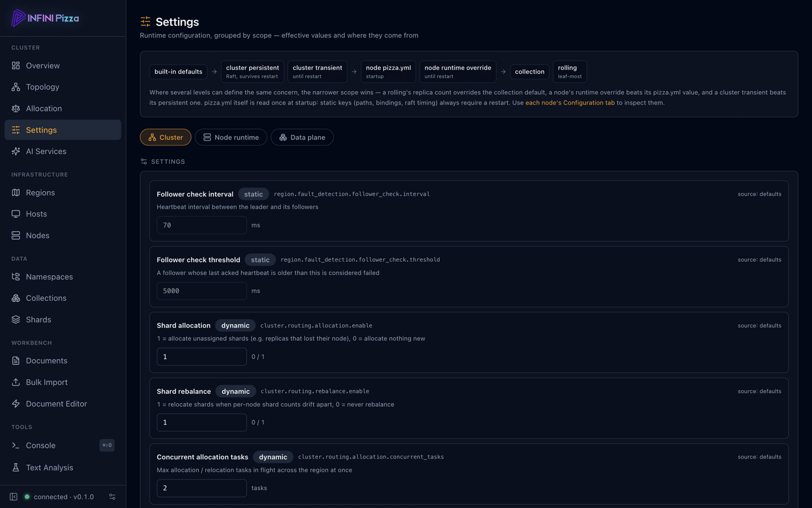Viewport: 812px width, 508px height.
Task: Click the Data plane tab's boxes icon
Action: tap(283, 137)
